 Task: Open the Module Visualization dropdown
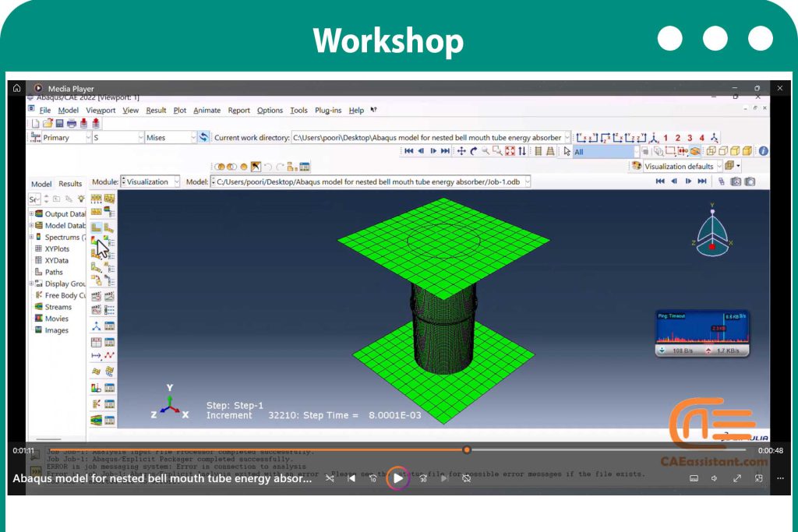(150, 181)
